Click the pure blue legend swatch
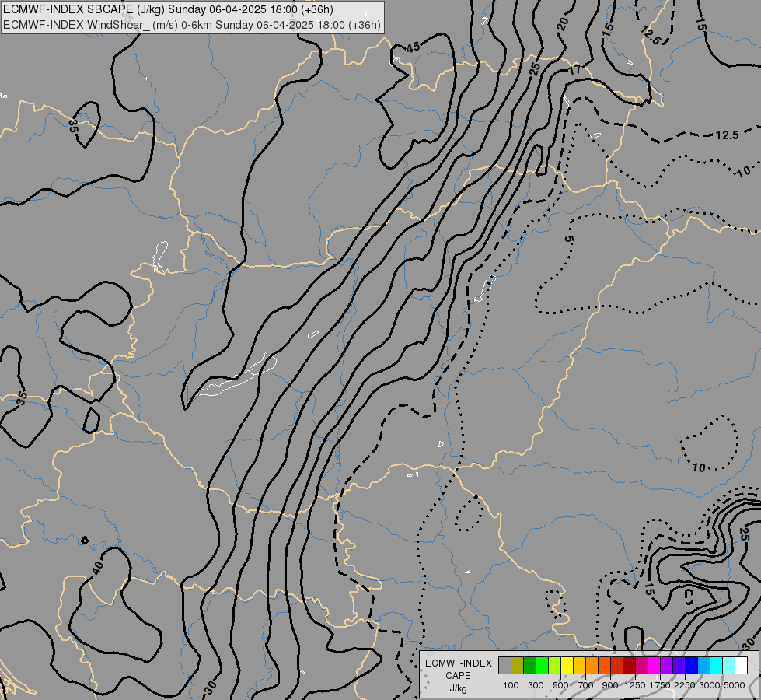The width and height of the screenshot is (761, 700). [692, 665]
